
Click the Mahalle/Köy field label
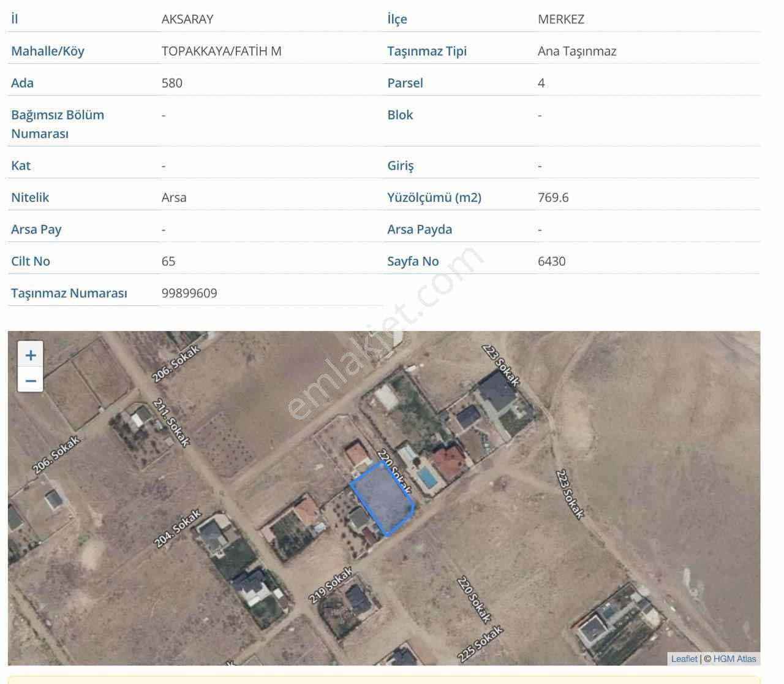(x=48, y=51)
